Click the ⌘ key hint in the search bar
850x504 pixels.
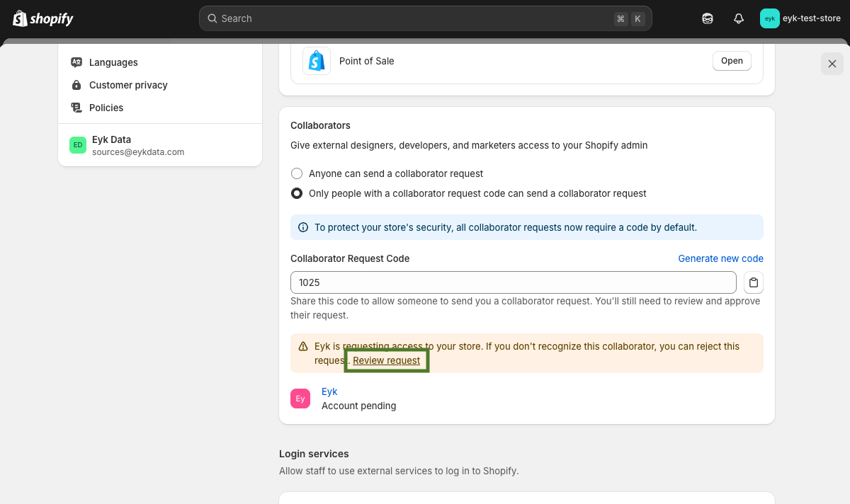click(621, 19)
